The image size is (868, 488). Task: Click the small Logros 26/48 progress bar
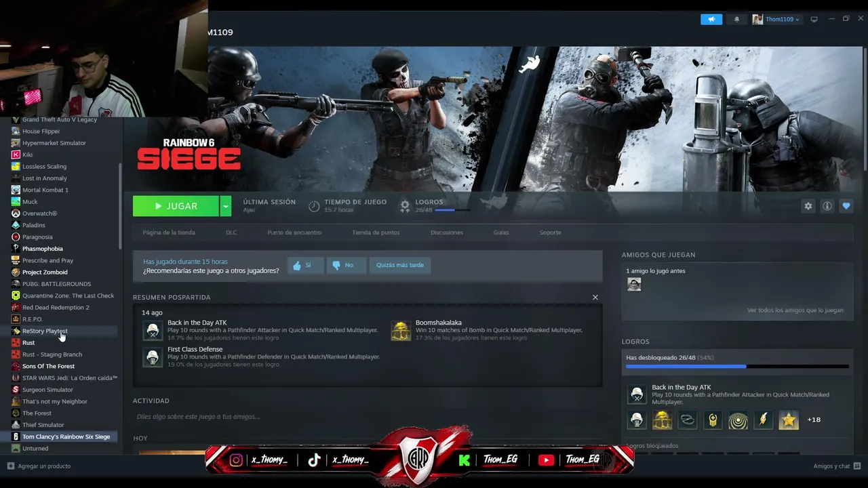pos(453,210)
